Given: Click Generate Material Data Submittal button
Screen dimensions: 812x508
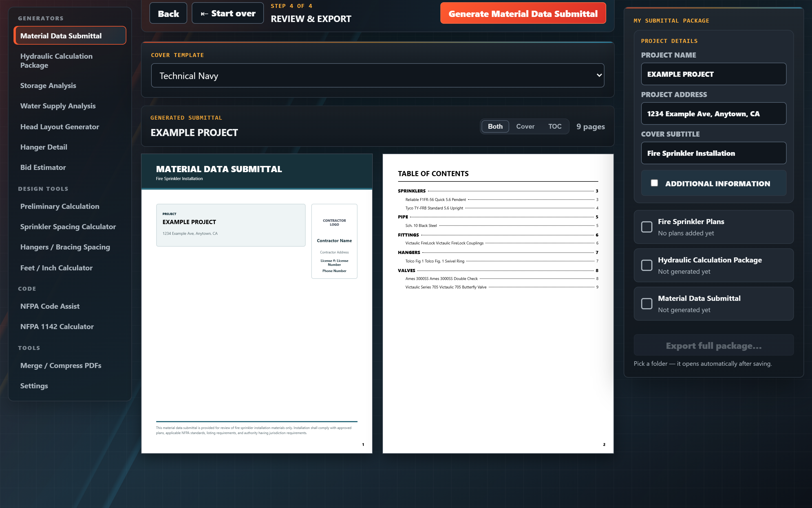Looking at the screenshot, I should tap(523, 13).
